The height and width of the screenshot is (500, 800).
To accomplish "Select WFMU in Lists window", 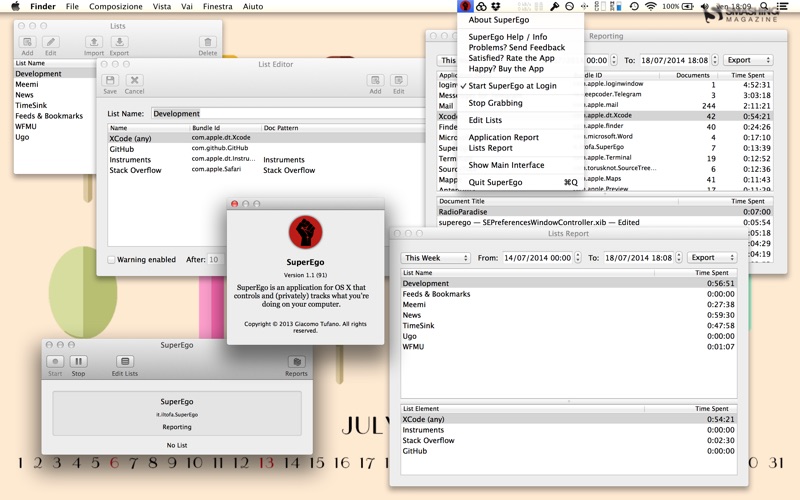I will click(x=55, y=127).
